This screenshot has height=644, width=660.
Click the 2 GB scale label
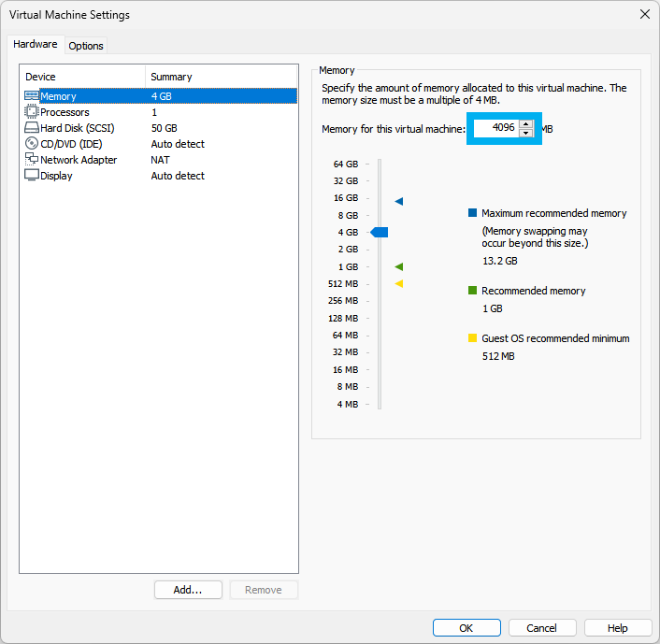(x=348, y=250)
